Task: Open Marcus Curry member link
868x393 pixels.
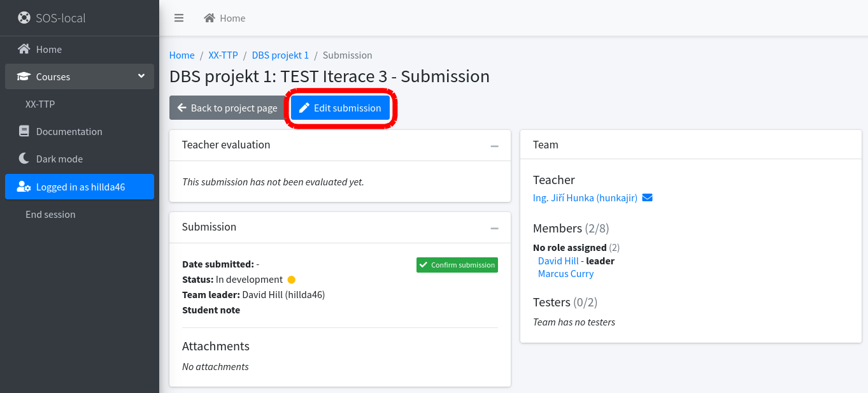Action: [x=566, y=273]
